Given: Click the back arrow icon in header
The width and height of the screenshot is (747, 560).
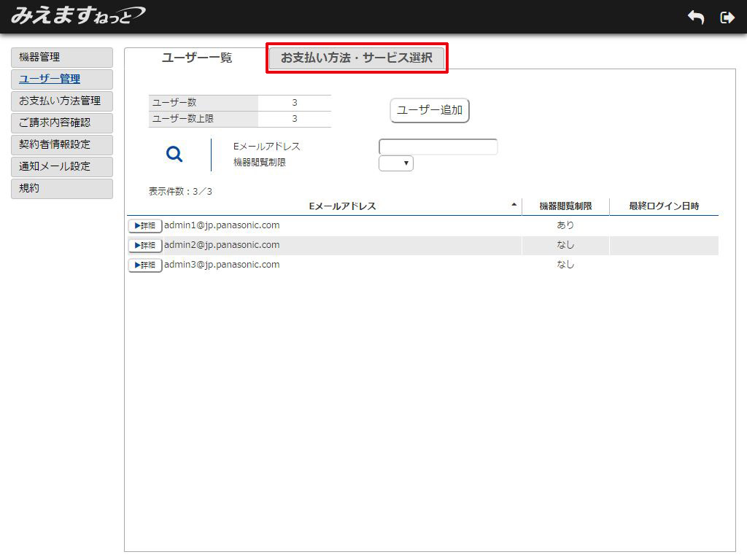Looking at the screenshot, I should pos(696,17).
